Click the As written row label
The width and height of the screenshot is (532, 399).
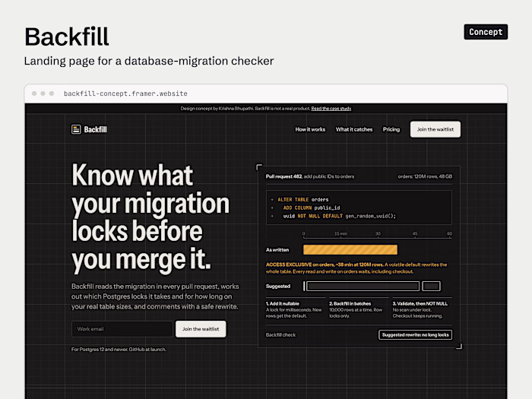(277, 250)
